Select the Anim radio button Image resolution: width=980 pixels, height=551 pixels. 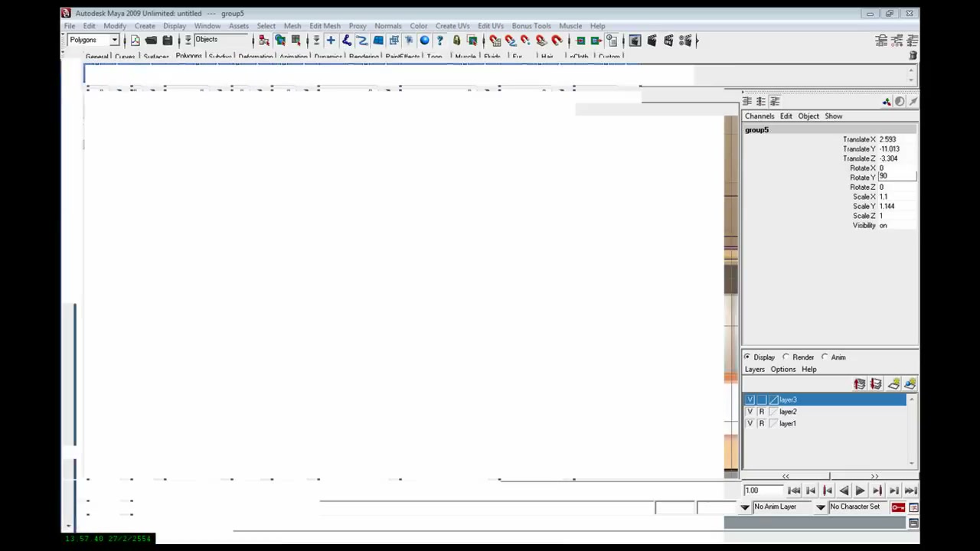point(825,357)
